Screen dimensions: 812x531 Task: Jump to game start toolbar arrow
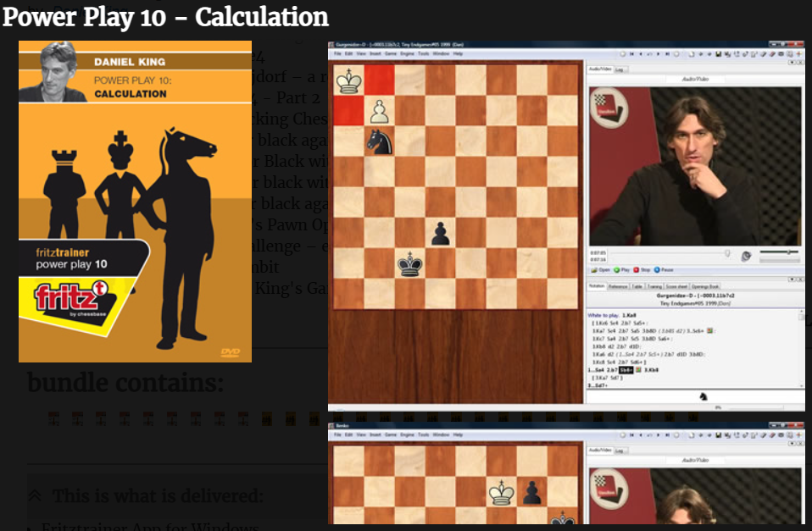click(x=631, y=54)
